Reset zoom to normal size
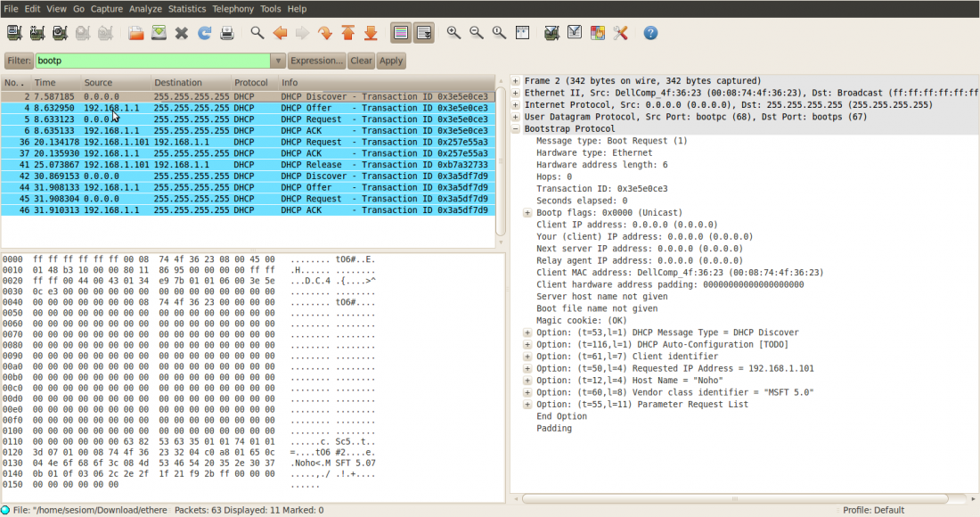This screenshot has height=517, width=980. coord(499,33)
